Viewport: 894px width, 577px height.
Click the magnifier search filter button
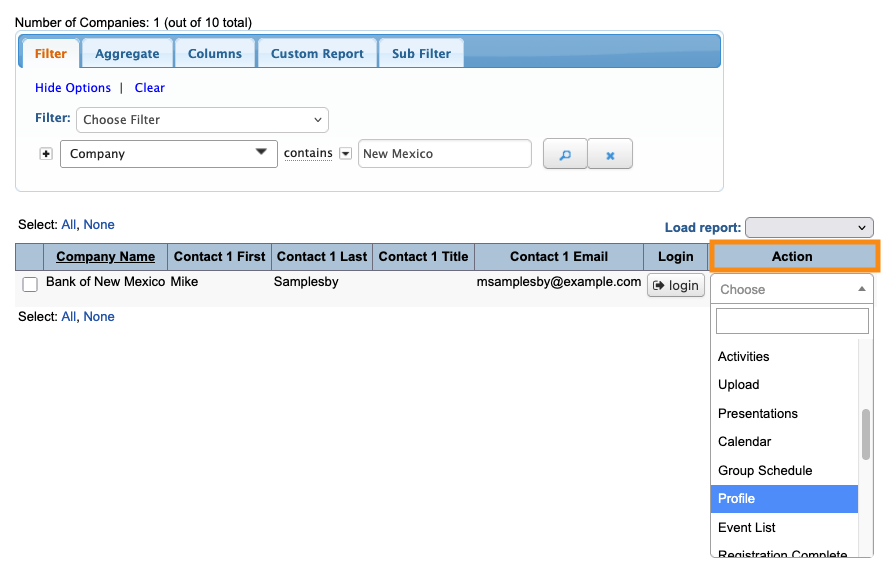coord(565,154)
